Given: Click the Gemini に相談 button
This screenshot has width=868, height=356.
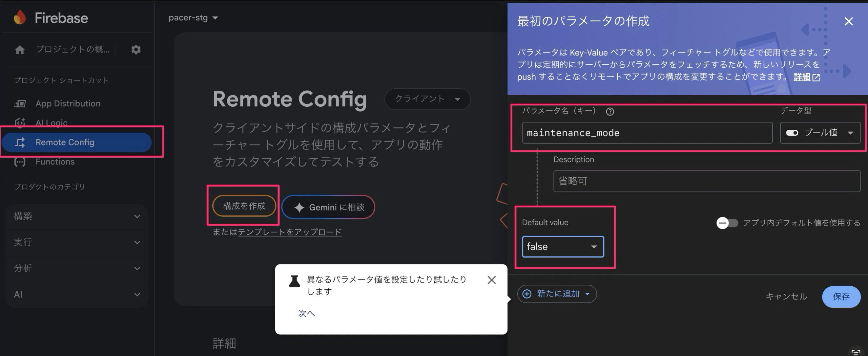Looking at the screenshot, I should click(x=328, y=207).
